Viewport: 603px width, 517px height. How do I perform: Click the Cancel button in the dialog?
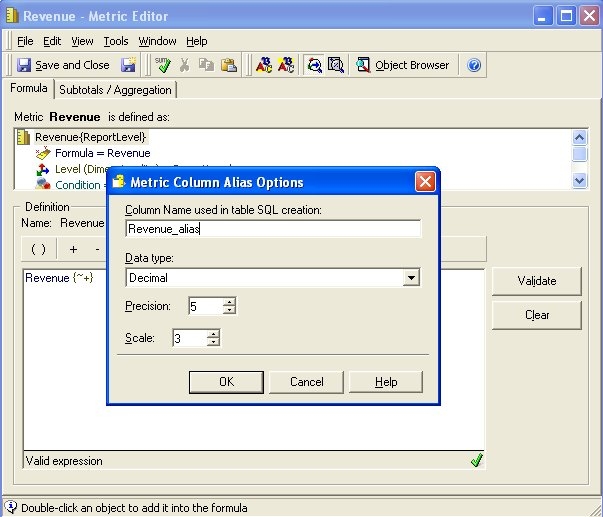(x=306, y=382)
